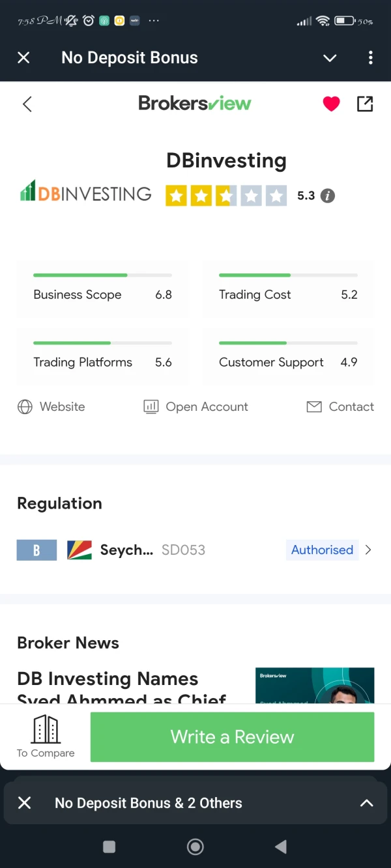Contact the broker via envelope link
The width and height of the screenshot is (391, 868).
340,407
